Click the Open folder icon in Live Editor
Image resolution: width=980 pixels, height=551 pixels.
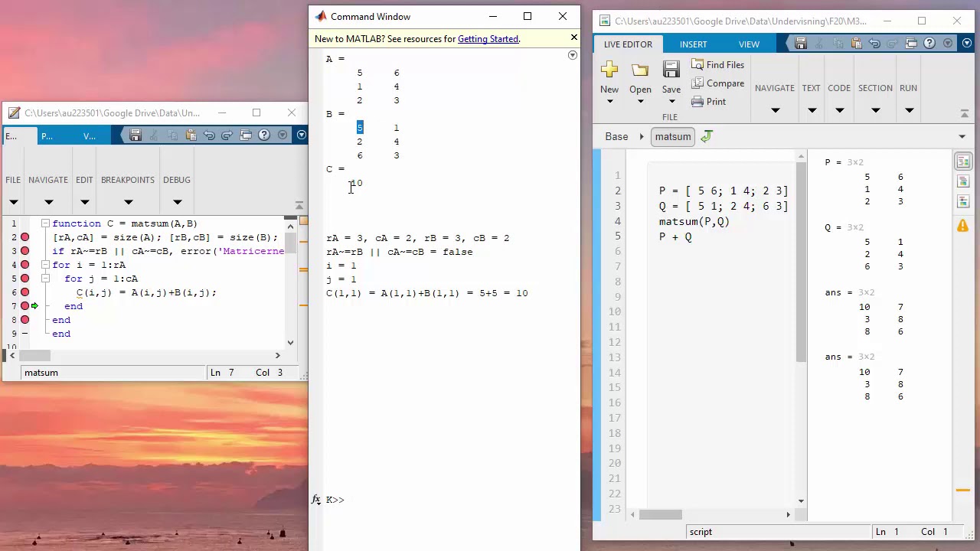pyautogui.click(x=640, y=70)
